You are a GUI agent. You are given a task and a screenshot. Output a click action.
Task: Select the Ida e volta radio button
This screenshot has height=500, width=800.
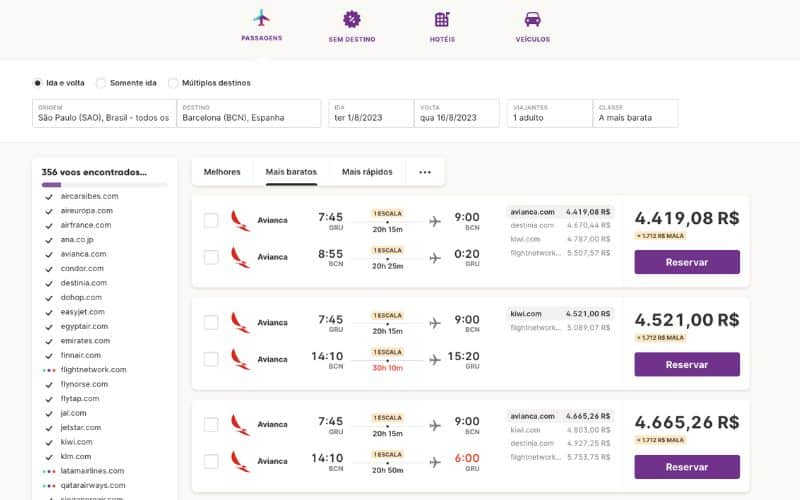pyautogui.click(x=37, y=83)
